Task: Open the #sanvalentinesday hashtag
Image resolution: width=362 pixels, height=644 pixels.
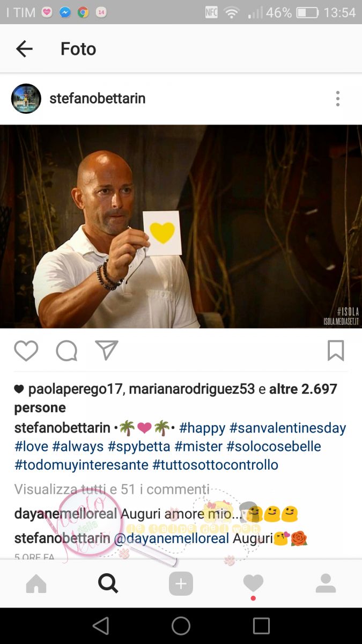Action: click(287, 428)
